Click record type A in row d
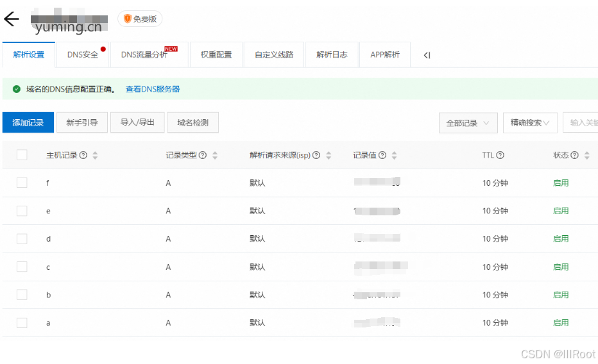Viewport: 598px width, 364px height. 168,239
